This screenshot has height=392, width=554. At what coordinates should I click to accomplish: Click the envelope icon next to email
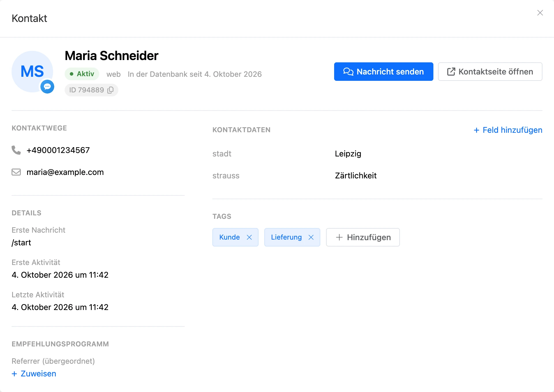coord(16,172)
